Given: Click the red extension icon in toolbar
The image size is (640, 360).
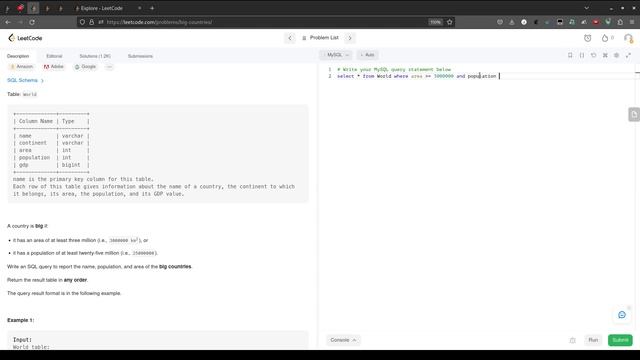Looking at the screenshot, I should point(596,22).
